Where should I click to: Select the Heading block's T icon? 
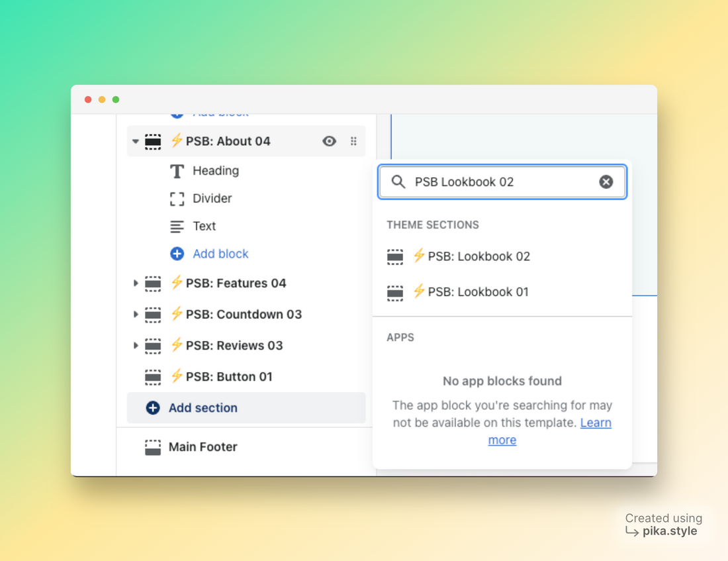[x=176, y=171]
